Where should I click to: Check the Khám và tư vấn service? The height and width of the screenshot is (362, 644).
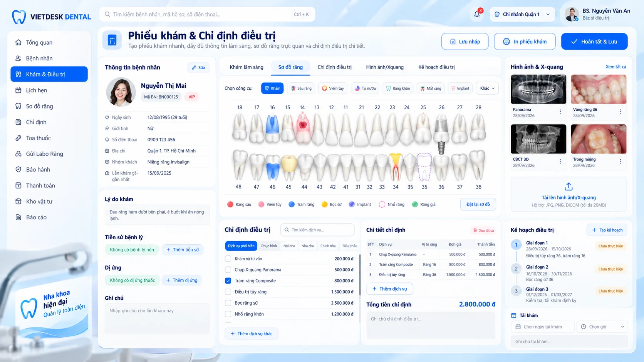click(228, 259)
